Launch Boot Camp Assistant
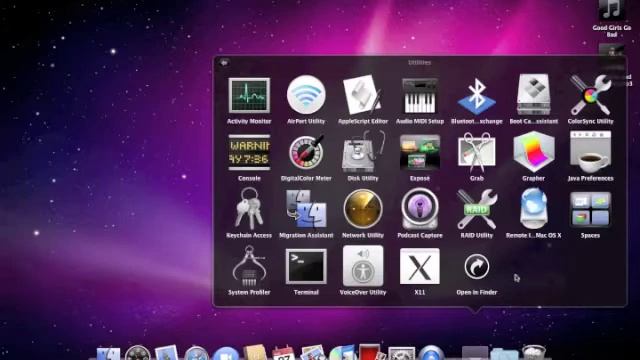Image resolution: width=640 pixels, height=360 pixels. [x=533, y=95]
